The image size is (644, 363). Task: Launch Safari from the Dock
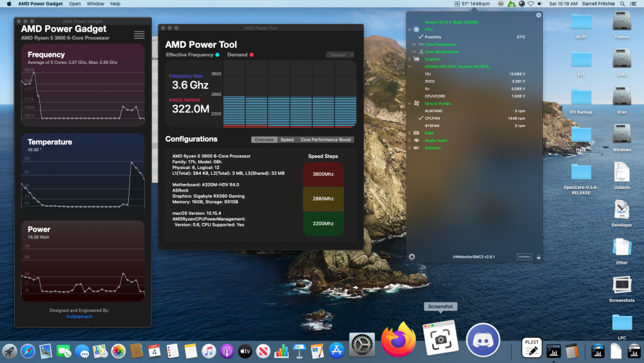click(x=28, y=351)
